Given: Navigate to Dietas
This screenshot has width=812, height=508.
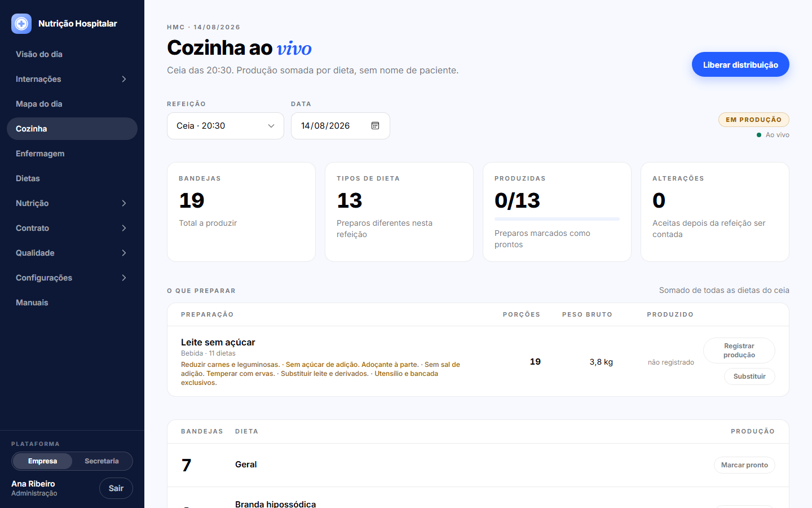Looking at the screenshot, I should 72,178.
